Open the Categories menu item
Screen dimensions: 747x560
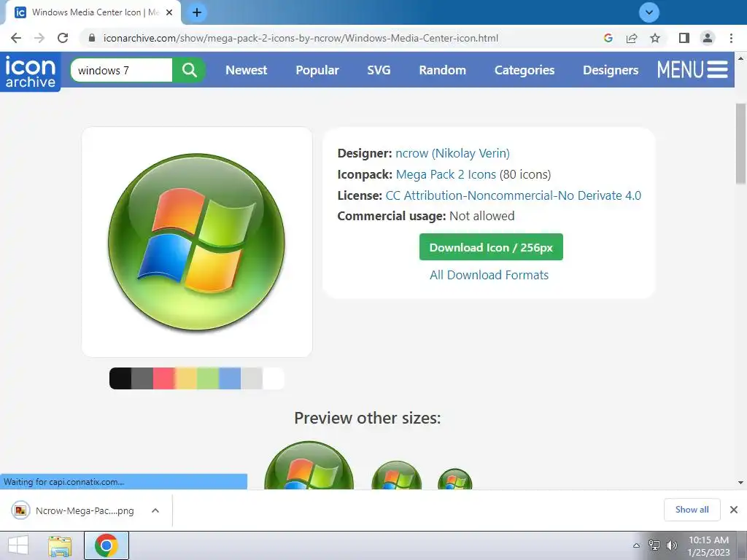click(x=525, y=71)
